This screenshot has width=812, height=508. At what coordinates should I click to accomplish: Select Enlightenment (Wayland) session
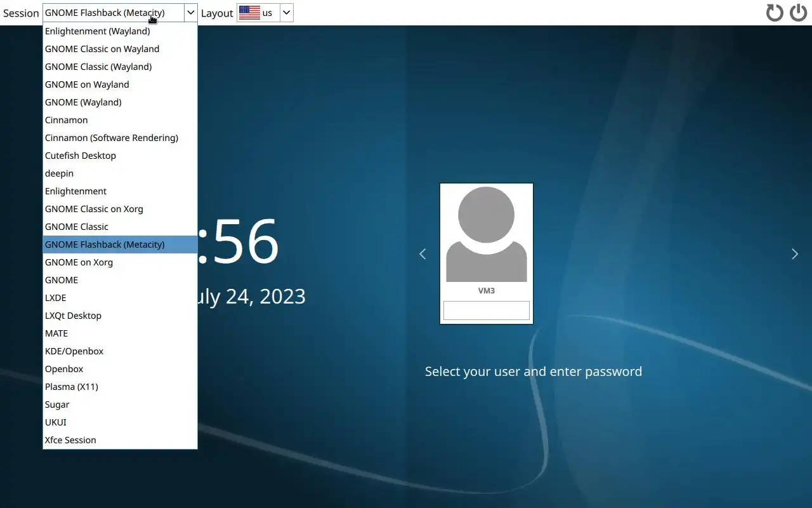[120, 31]
